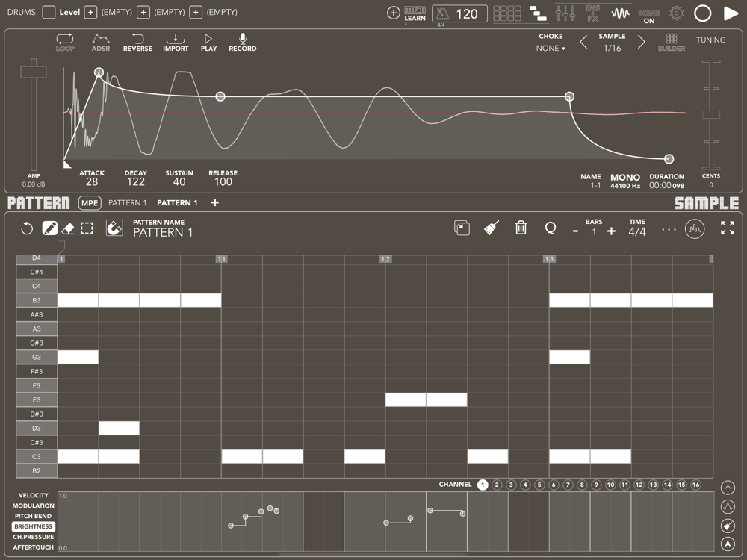Click the Reverse sample button
The width and height of the screenshot is (747, 560).
[x=137, y=43]
